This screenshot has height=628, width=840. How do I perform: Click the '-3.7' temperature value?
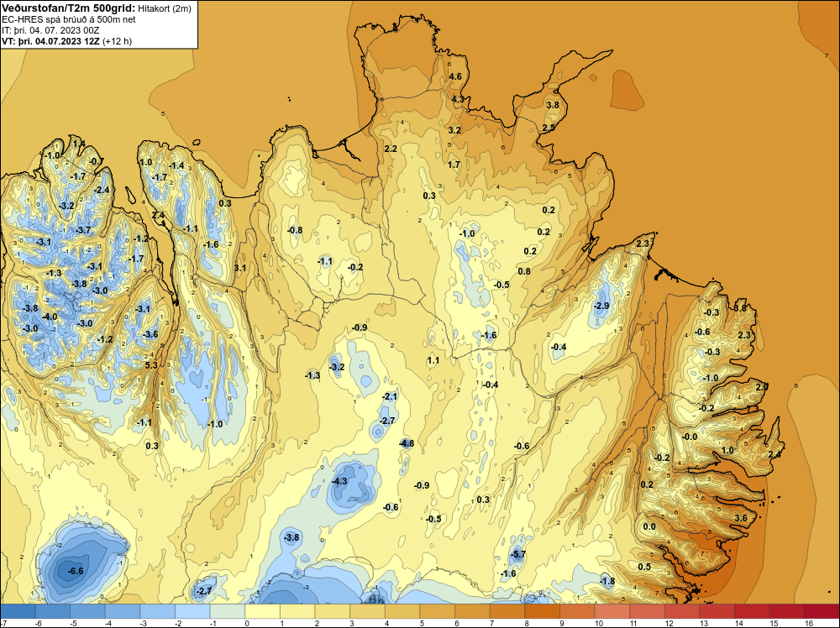pyautogui.click(x=83, y=230)
